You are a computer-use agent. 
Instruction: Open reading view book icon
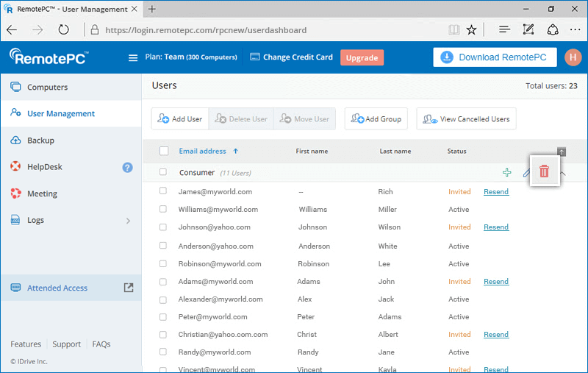coord(453,29)
